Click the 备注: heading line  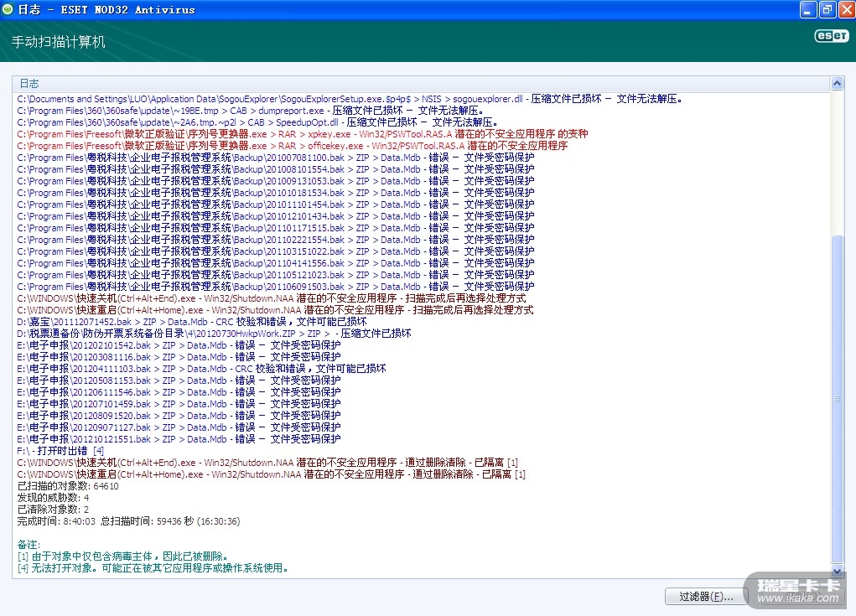[29, 545]
